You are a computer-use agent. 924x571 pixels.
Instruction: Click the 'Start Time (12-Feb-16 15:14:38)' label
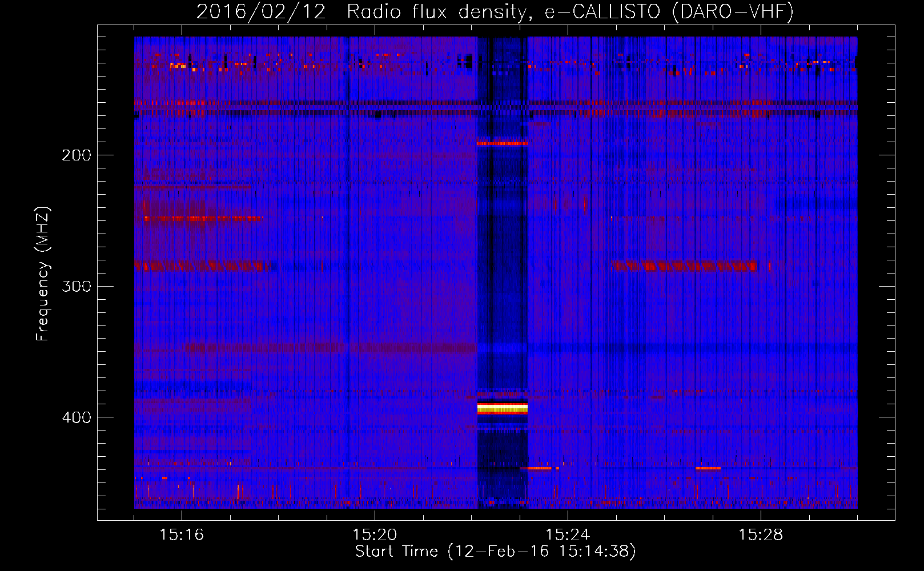(495, 552)
